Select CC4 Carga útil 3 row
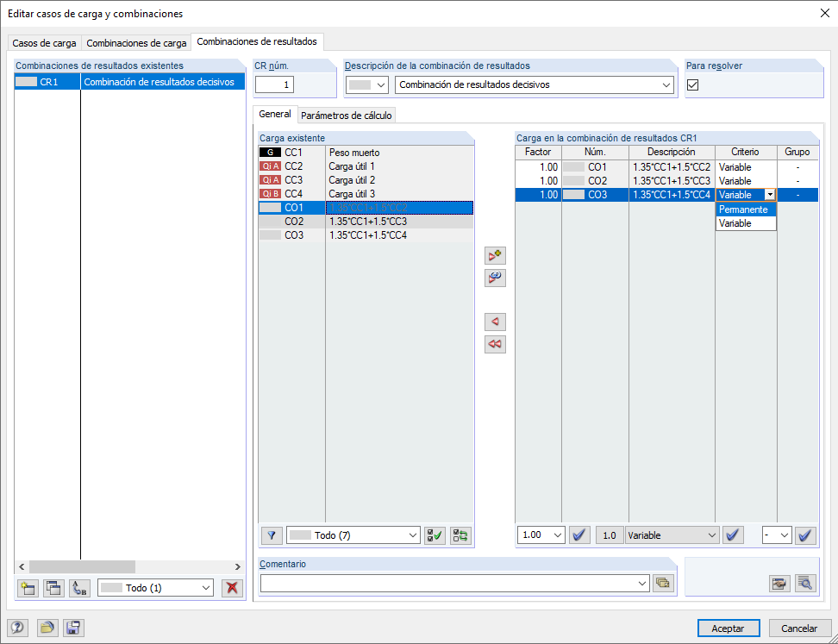The height and width of the screenshot is (644, 838). pos(366,193)
